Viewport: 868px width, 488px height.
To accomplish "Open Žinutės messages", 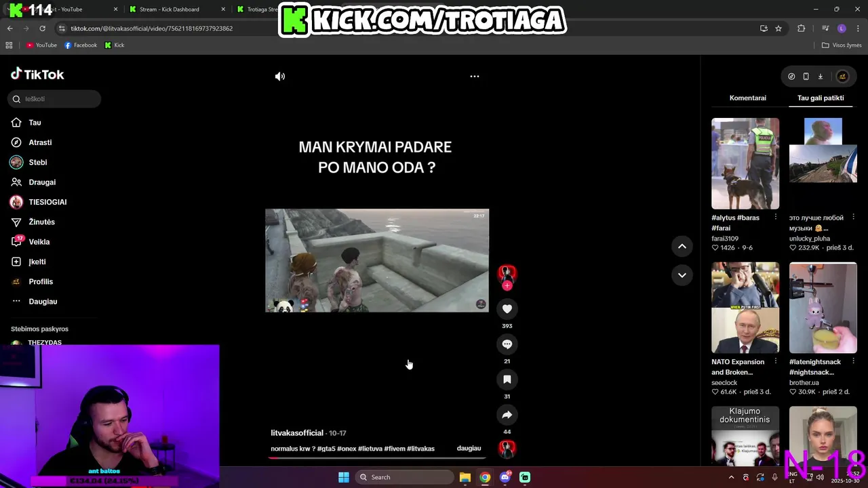I will [41, 222].
